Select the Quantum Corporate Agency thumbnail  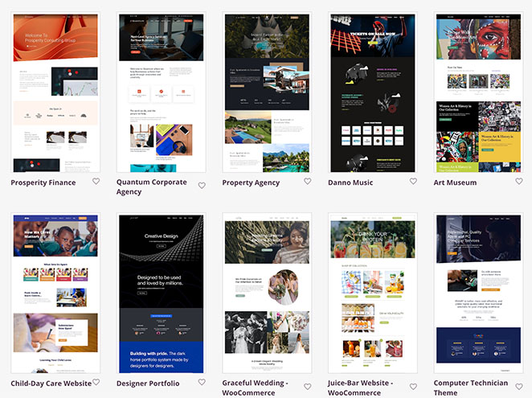point(161,92)
